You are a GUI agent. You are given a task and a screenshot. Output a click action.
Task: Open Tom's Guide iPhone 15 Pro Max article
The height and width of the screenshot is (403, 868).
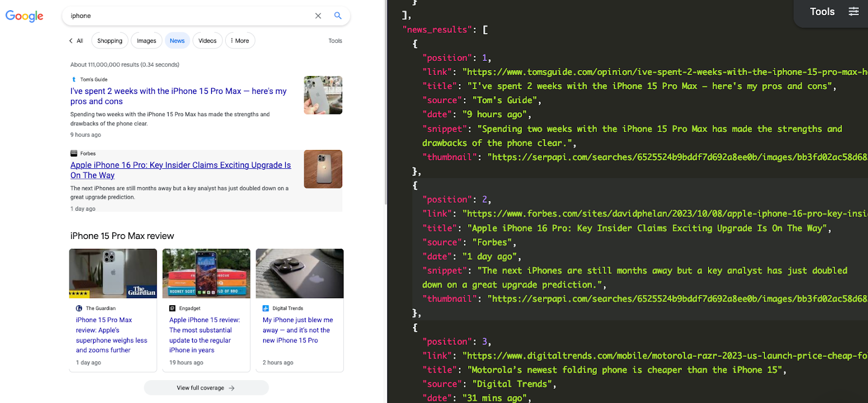[x=178, y=96]
